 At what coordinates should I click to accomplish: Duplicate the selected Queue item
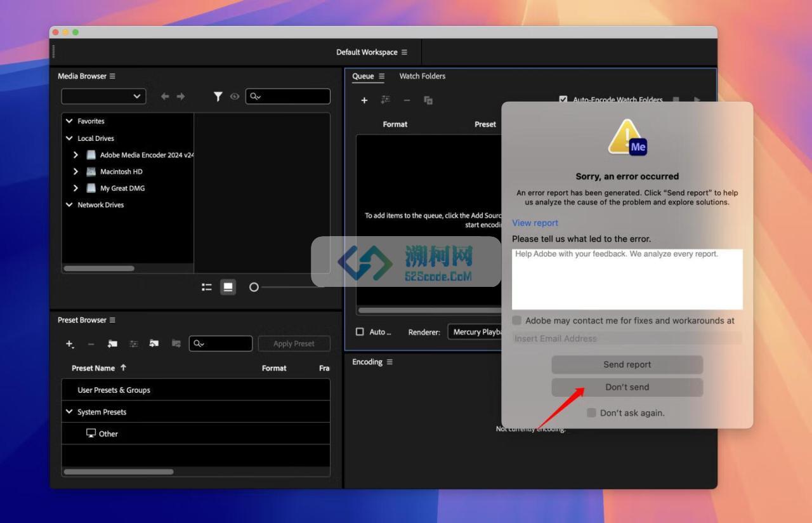point(428,100)
